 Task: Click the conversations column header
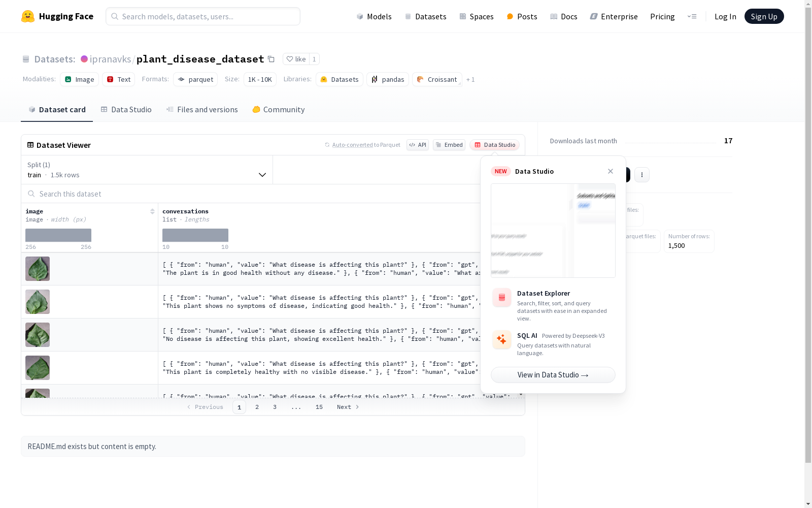coord(185,211)
